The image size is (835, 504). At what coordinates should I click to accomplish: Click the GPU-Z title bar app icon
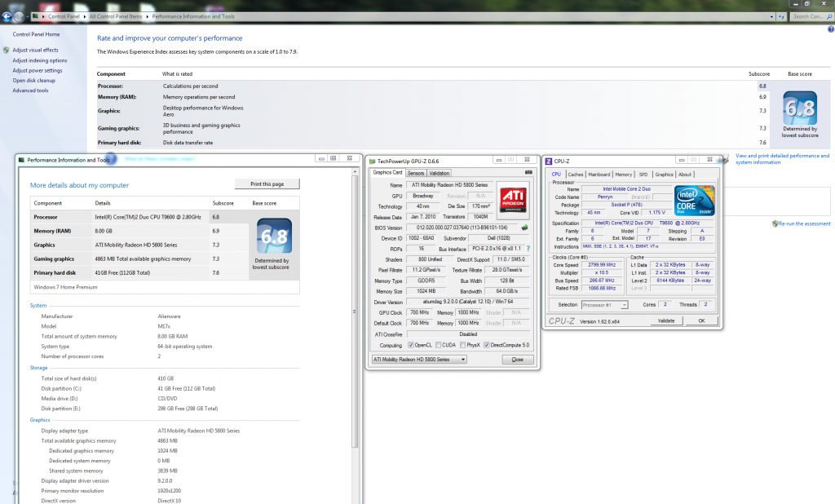(x=372, y=161)
